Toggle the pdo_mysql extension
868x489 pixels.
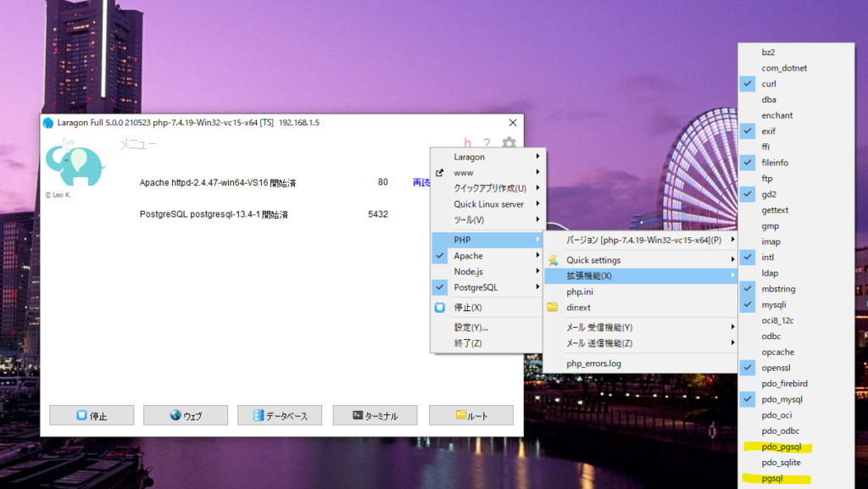[x=796, y=399]
